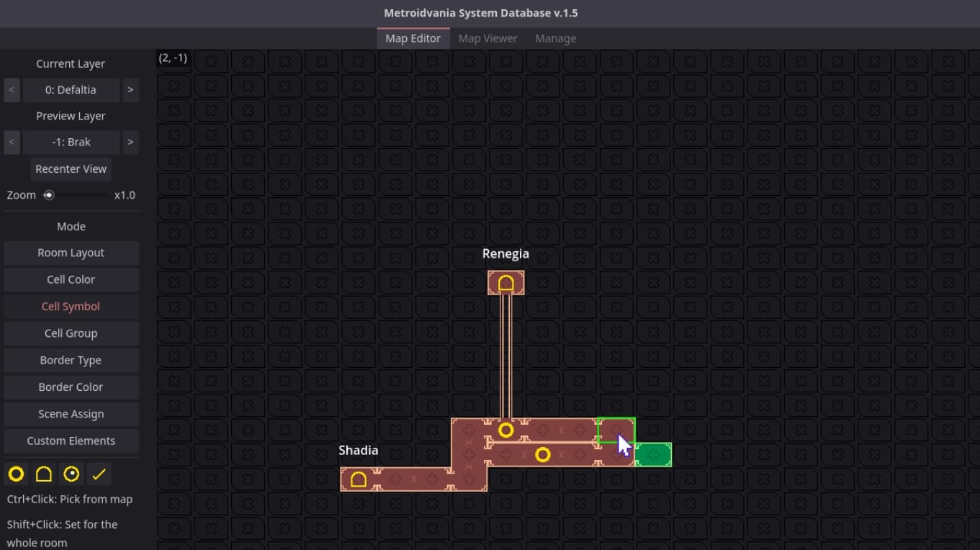Advance Preview Layer past -1: Brak
This screenshot has height=550, width=980.
coord(130,142)
